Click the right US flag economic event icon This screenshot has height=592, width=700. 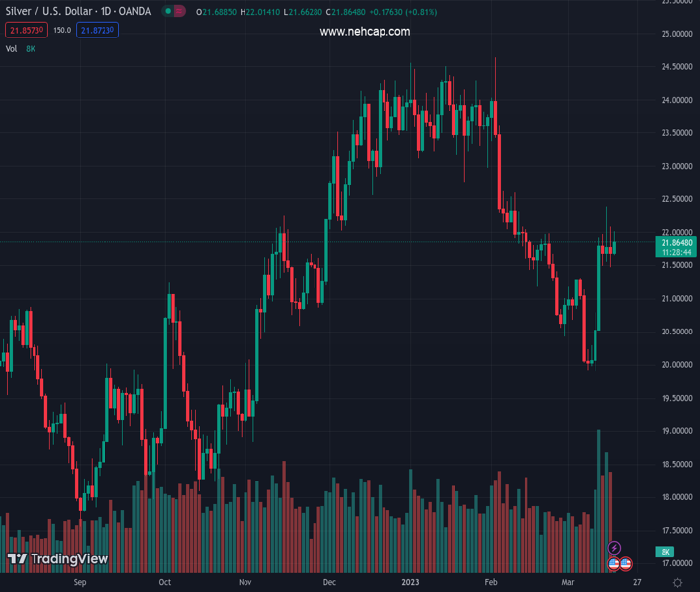tap(626, 563)
